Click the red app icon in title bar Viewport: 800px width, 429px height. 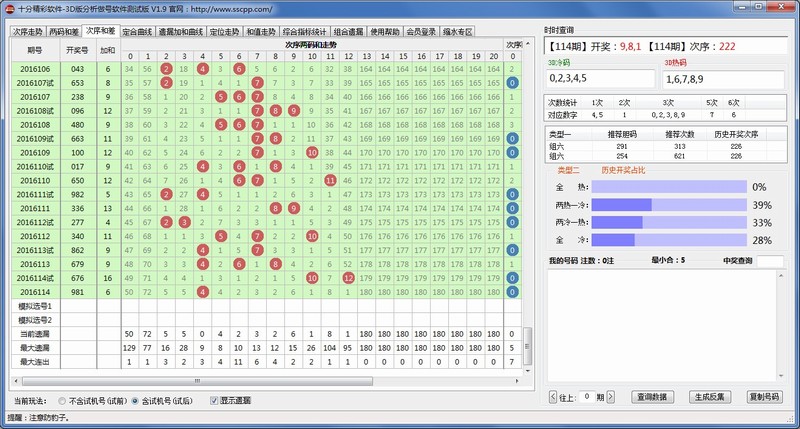pyautogui.click(x=9, y=8)
